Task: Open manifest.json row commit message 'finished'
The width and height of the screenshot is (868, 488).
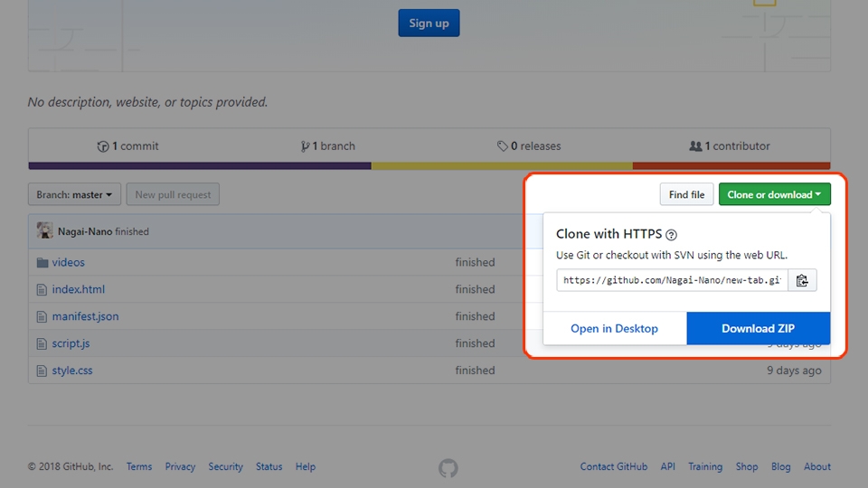Action: pos(475,316)
